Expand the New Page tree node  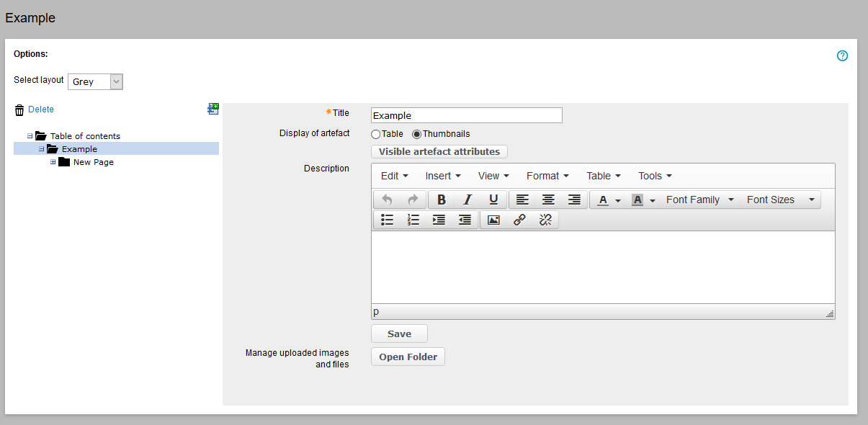[x=53, y=162]
